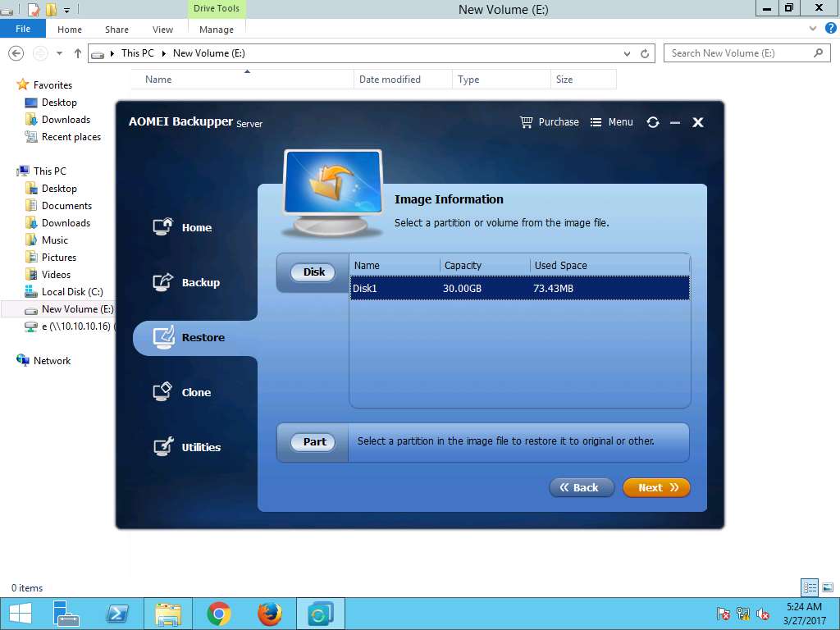Select Network in the navigation pane
The width and height of the screenshot is (840, 630).
pos(52,361)
